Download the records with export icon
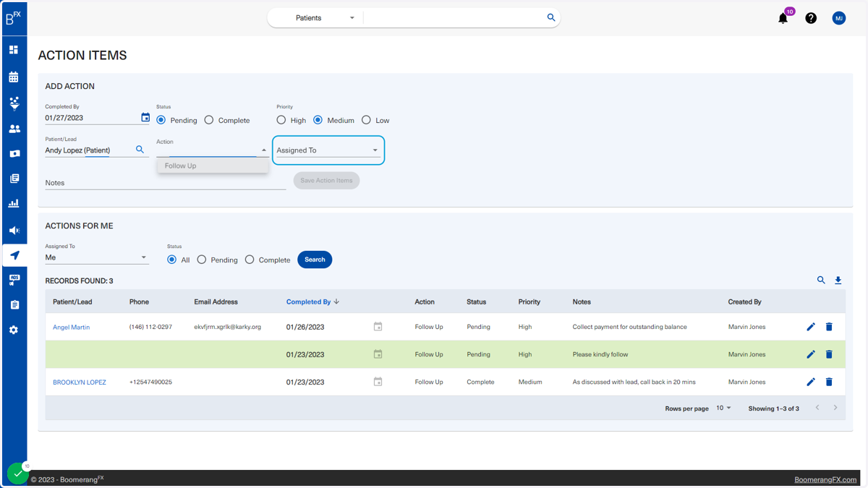868x488 pixels. 838,280
